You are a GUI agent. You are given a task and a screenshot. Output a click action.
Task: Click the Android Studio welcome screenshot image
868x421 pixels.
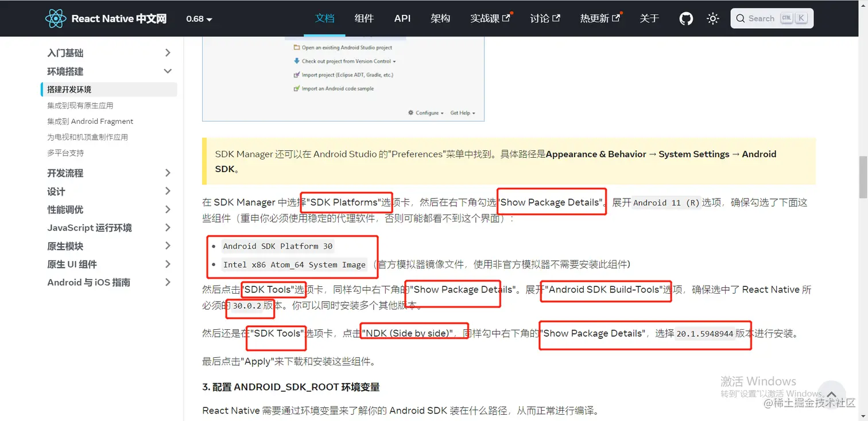click(x=343, y=79)
